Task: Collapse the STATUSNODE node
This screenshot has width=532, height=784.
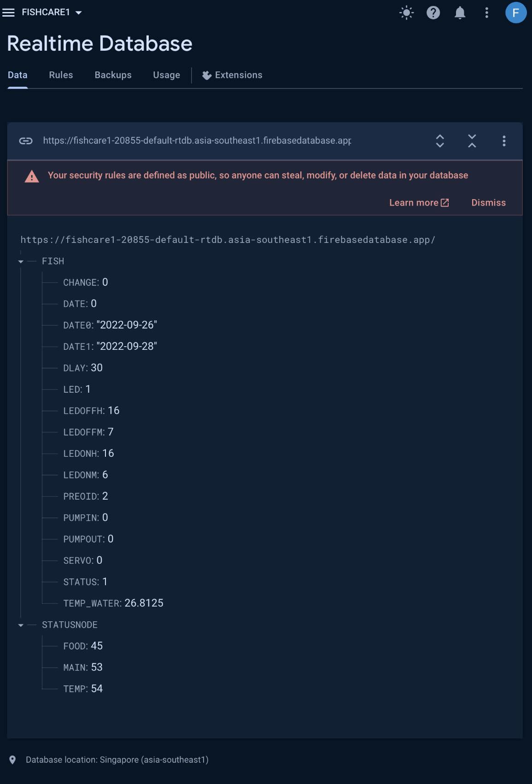Action: (x=21, y=625)
